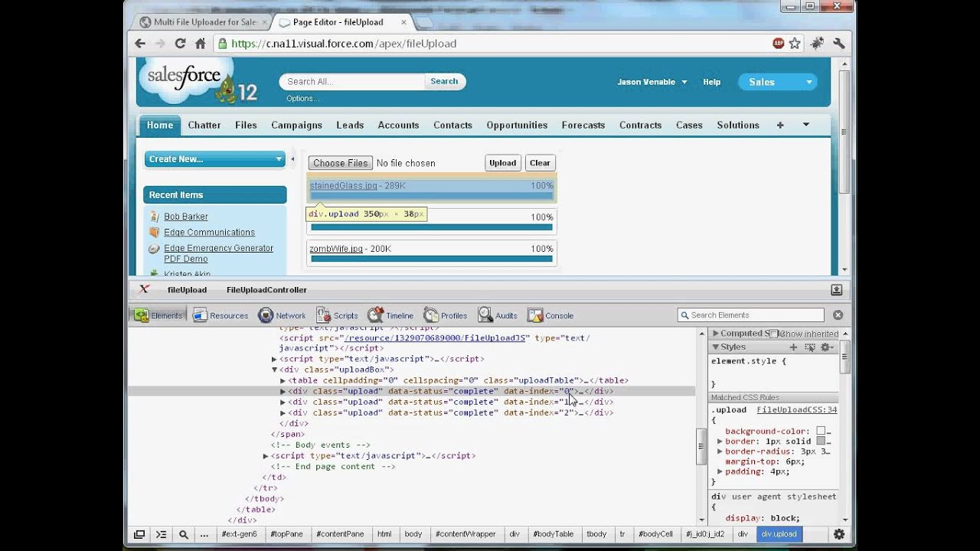Show the console drawer

(x=161, y=535)
